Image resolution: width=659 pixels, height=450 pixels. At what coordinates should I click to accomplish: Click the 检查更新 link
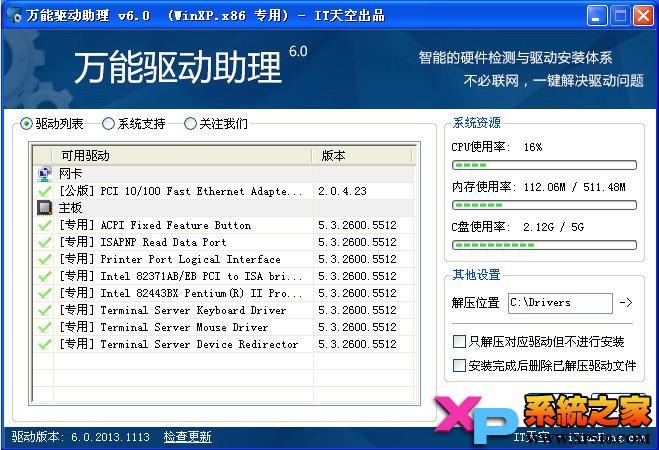pyautogui.click(x=187, y=437)
